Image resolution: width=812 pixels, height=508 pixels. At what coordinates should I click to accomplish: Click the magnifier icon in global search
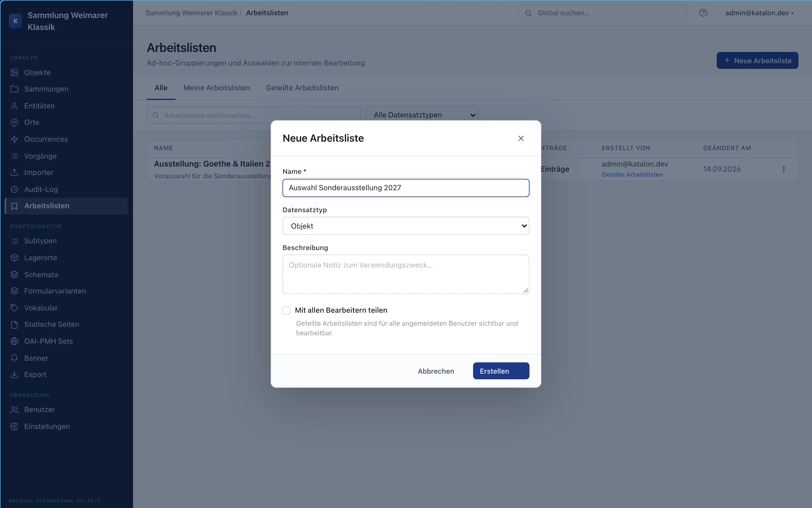528,13
